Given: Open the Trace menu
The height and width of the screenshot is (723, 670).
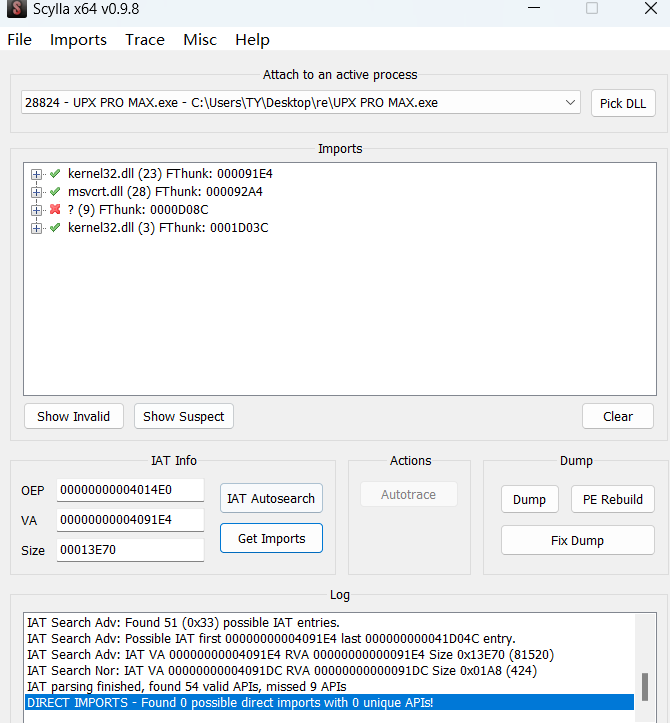Looking at the screenshot, I should 145,40.
